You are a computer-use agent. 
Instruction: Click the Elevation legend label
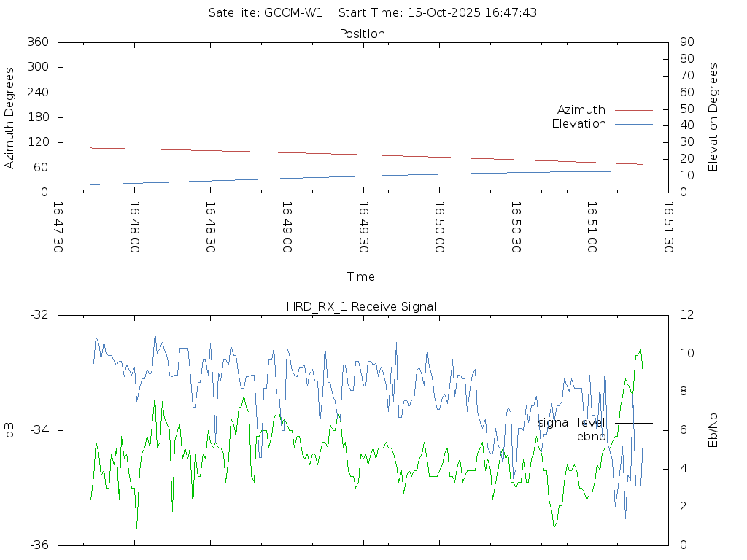[x=578, y=124]
